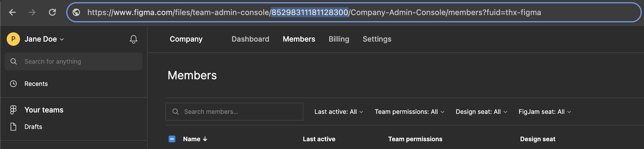This screenshot has width=644, height=149.
Task: Click the globe site info icon
Action: pyautogui.click(x=76, y=12)
